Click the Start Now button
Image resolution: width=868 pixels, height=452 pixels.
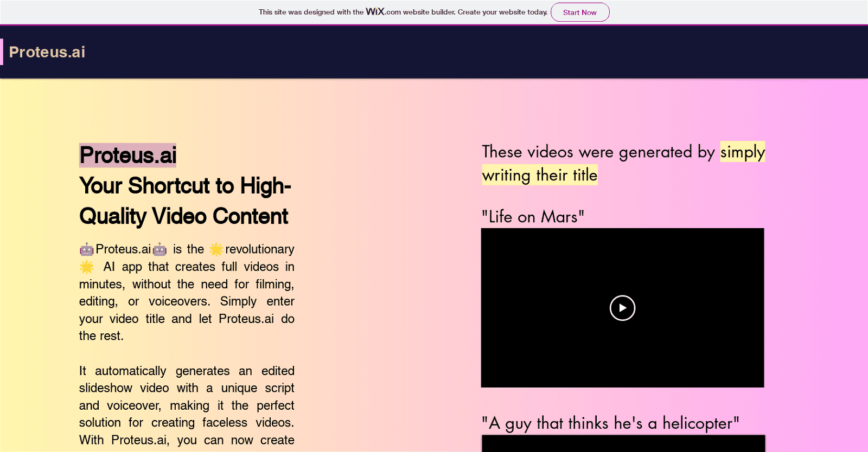pos(579,12)
